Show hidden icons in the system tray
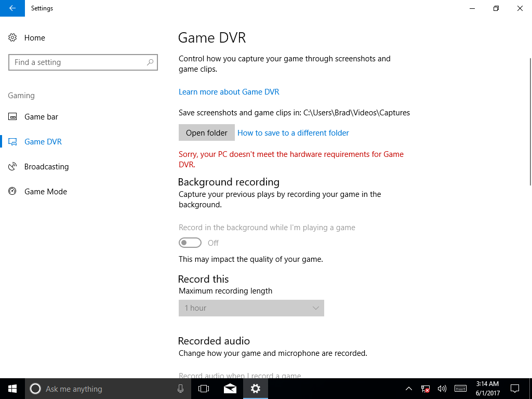 click(409, 389)
